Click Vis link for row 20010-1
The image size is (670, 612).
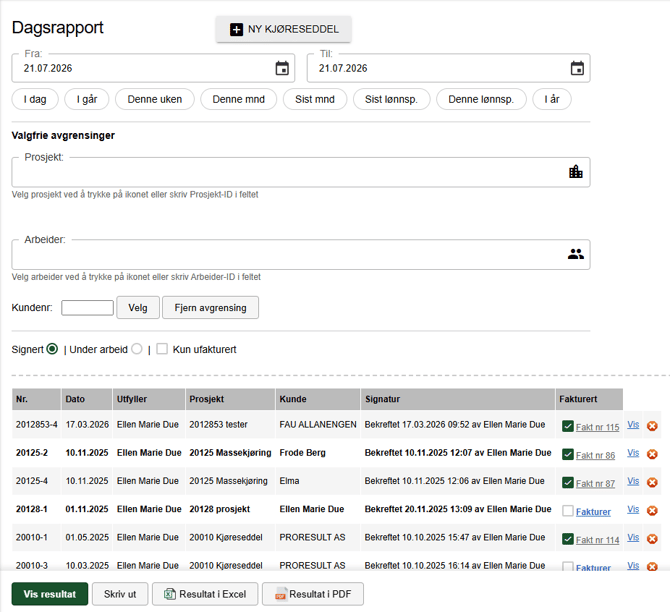633,538
